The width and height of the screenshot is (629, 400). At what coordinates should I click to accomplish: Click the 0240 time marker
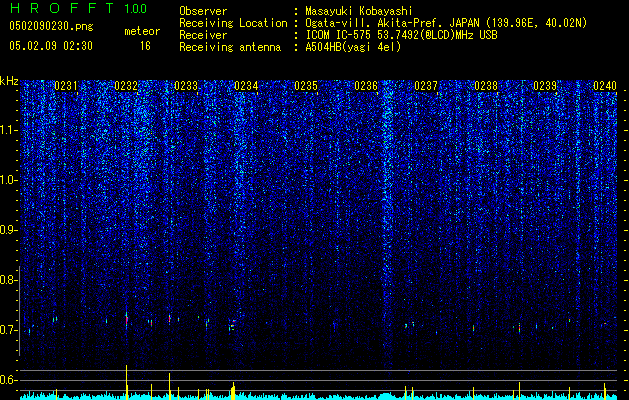click(605, 86)
